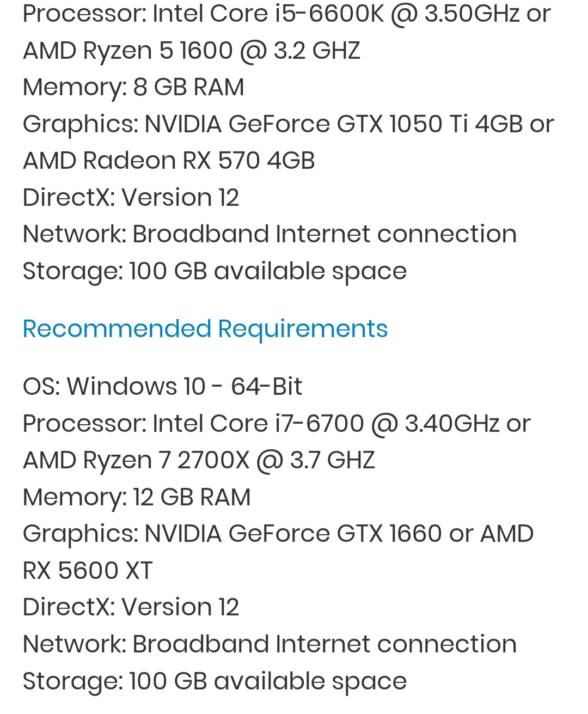
Task: Click the Intel Core i5-6600K processor line
Action: pyautogui.click(x=287, y=14)
